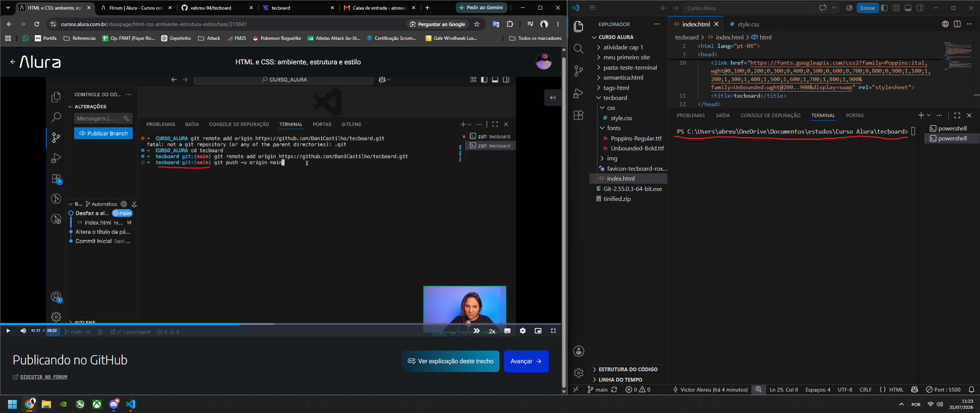Click the zoom magnifier icon in VS Code status bar

pos(758,390)
